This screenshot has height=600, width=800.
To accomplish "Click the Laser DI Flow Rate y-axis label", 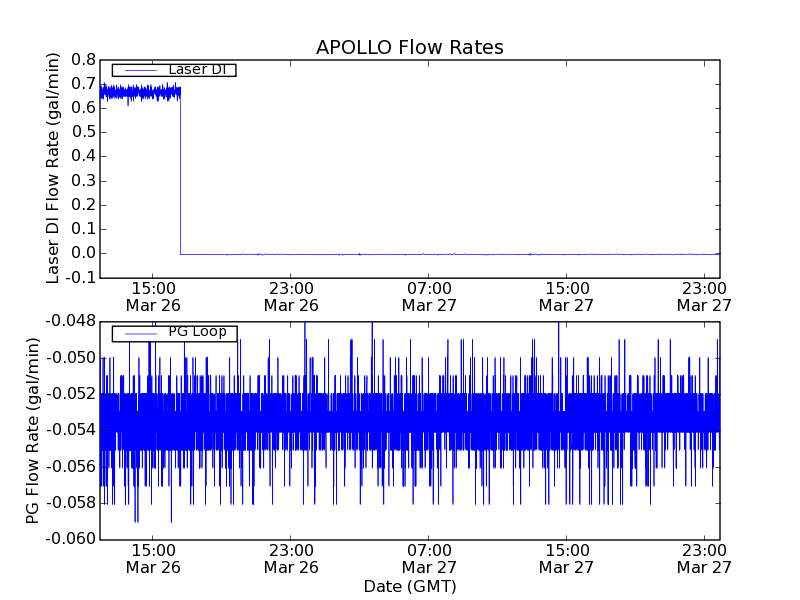I will 55,168.
